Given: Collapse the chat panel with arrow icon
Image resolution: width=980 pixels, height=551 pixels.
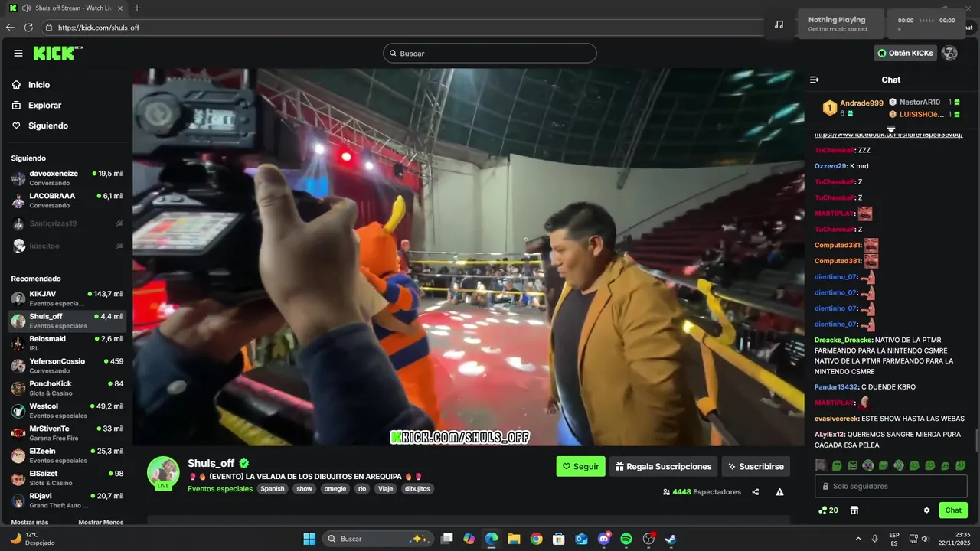Looking at the screenshot, I should point(815,80).
